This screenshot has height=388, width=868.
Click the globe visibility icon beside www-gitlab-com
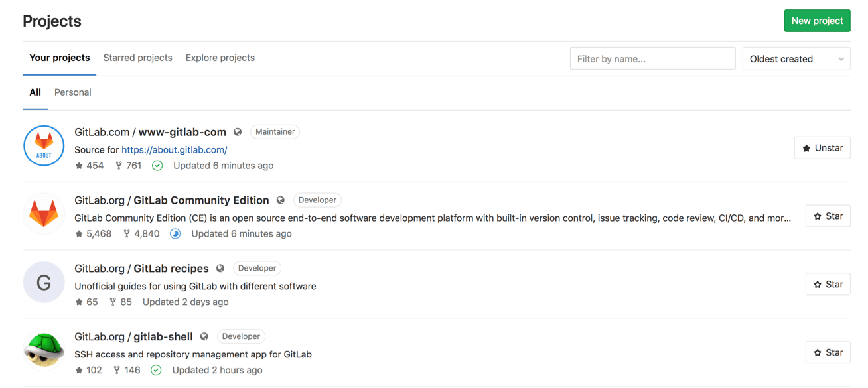coord(238,131)
